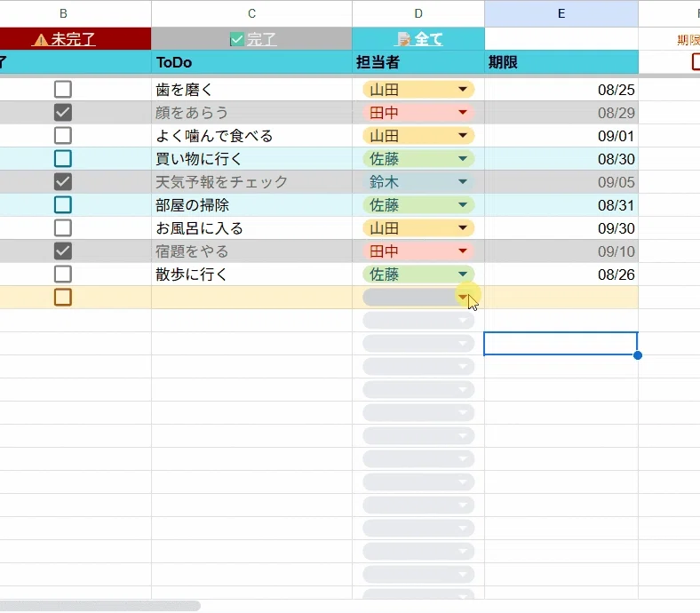Click the ToDo header cell
Image resolution: width=700 pixels, height=613 pixels.
[251, 62]
